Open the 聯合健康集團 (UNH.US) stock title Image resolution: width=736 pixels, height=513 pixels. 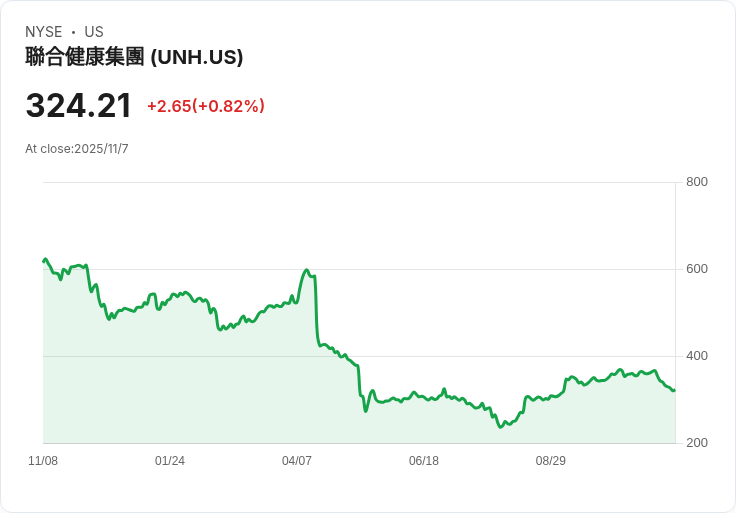(x=134, y=58)
